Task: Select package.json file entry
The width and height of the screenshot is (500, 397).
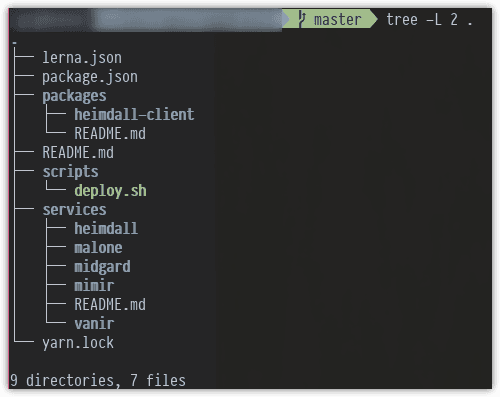Action: tap(90, 77)
